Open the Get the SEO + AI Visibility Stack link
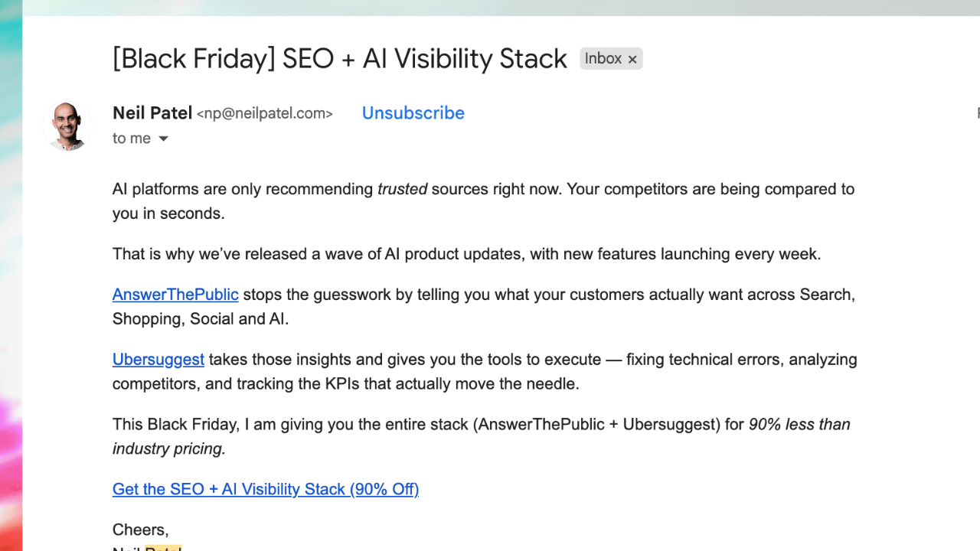 (x=266, y=490)
